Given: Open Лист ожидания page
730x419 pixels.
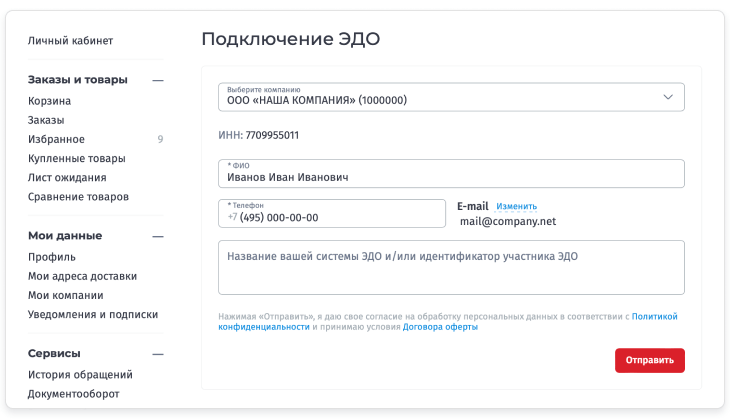Looking at the screenshot, I should coord(67,177).
